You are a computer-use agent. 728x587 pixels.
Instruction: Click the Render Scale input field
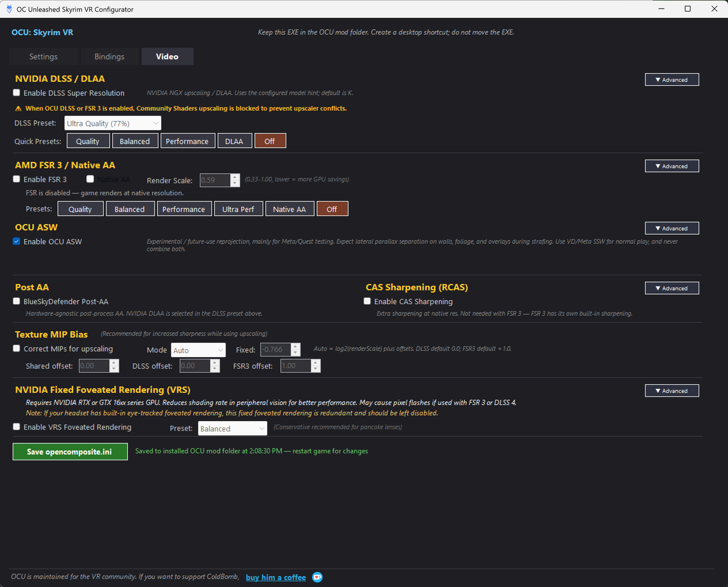[x=215, y=180]
